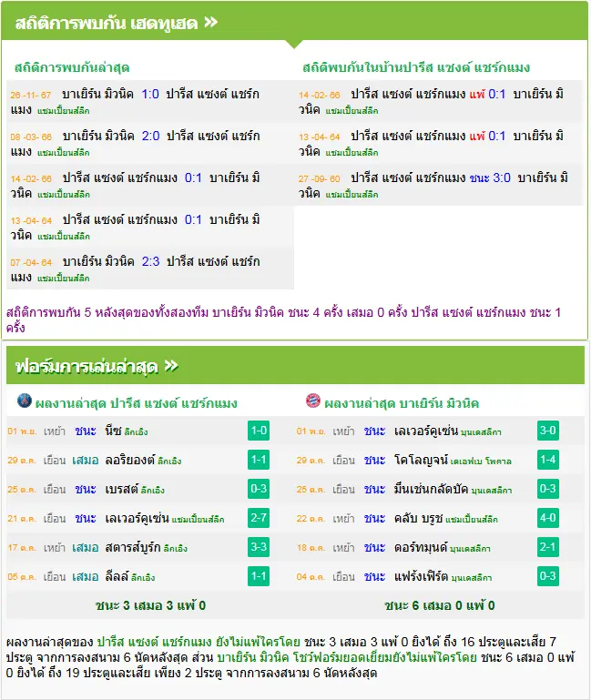Image resolution: width=591 pixels, height=700 pixels.
Task: Click the Bayern Munich club logo
Action: click(x=313, y=401)
